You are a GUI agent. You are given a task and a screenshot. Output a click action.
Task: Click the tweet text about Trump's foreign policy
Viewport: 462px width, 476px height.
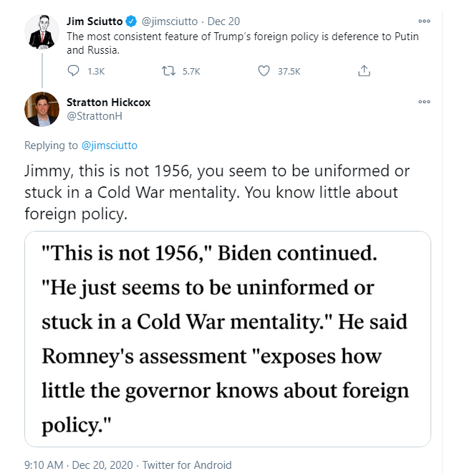tap(244, 42)
